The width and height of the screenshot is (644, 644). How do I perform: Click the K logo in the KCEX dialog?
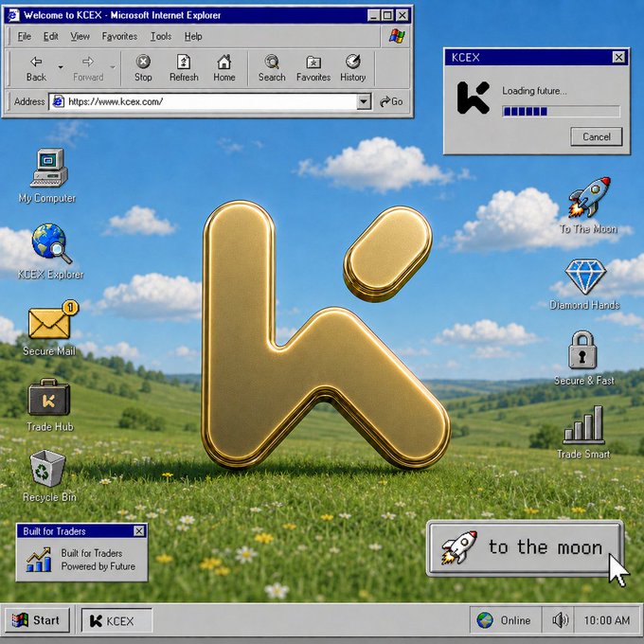point(474,98)
